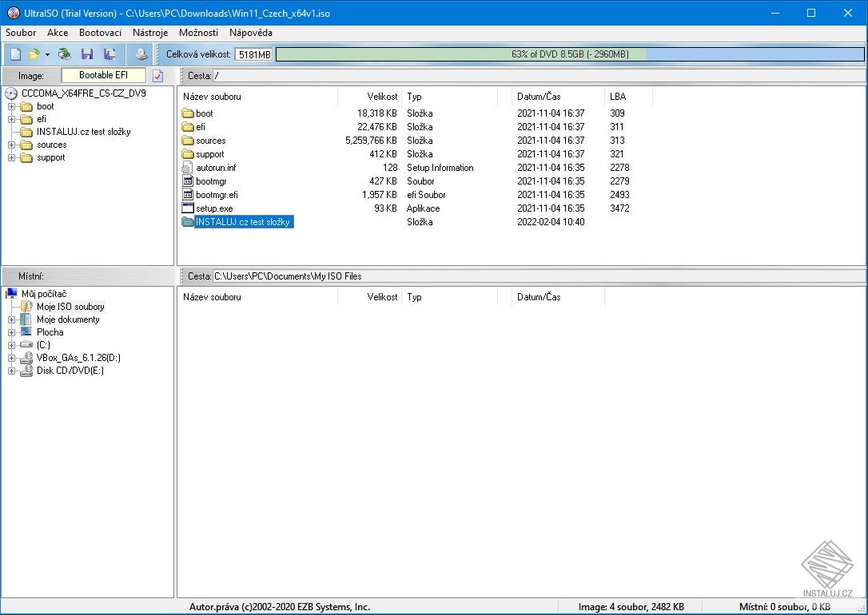Screen dimensions: 868x615
Task: Open the Možnosti menu
Action: click(199, 33)
